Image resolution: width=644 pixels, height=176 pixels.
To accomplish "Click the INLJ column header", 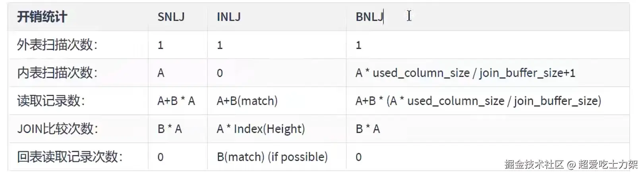I will pos(228,17).
